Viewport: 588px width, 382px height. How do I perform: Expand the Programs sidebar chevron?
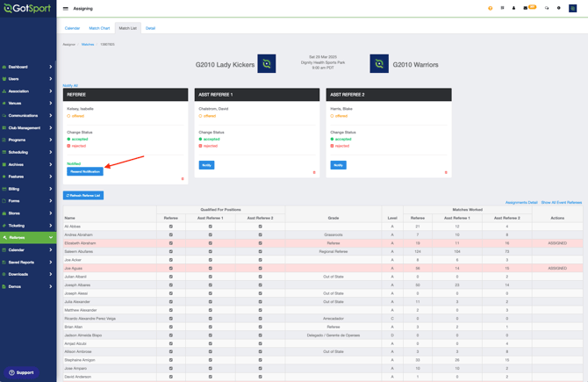click(51, 140)
